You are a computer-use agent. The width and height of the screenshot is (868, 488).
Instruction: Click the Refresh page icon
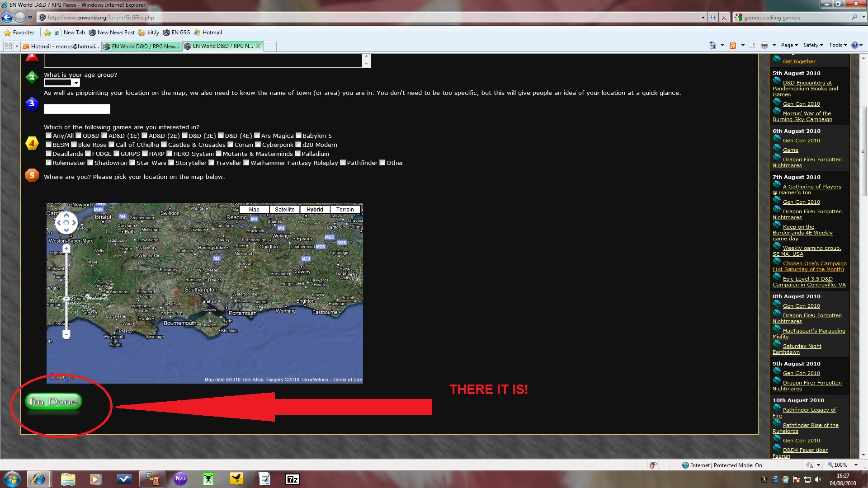click(713, 18)
